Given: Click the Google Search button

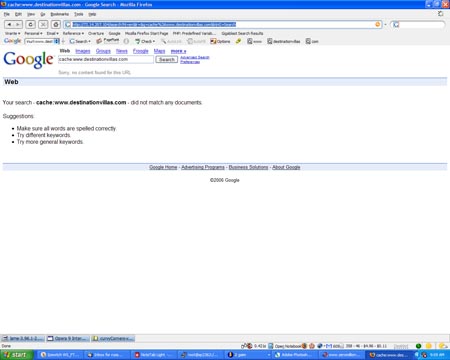Looking at the screenshot, I should 167,59.
